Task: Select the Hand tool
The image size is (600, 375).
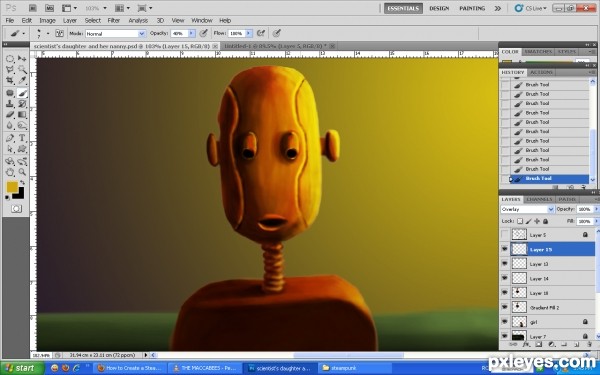Action: click(10, 172)
